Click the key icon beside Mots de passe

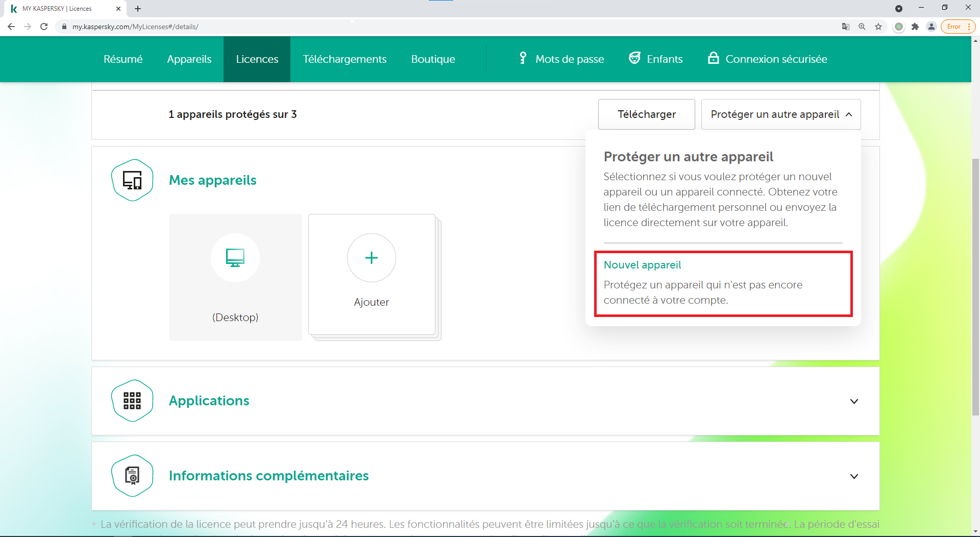pyautogui.click(x=523, y=58)
